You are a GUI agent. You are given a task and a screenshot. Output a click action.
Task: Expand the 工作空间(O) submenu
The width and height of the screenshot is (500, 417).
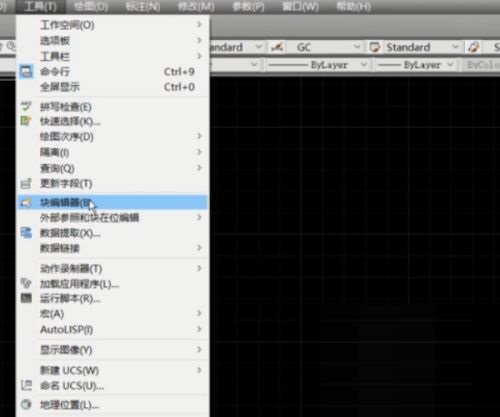(x=113, y=25)
